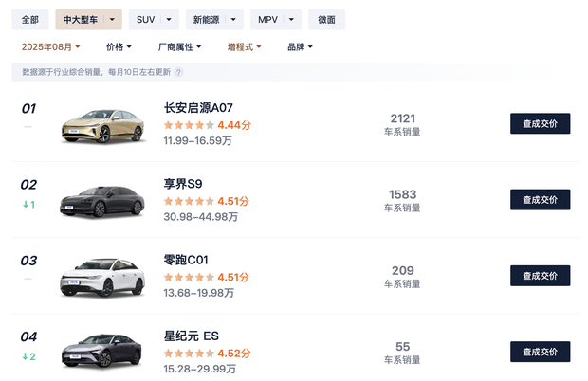The width and height of the screenshot is (588, 381).
Task: Open 长安启源A07 car thumbnail
Action: [x=102, y=125]
